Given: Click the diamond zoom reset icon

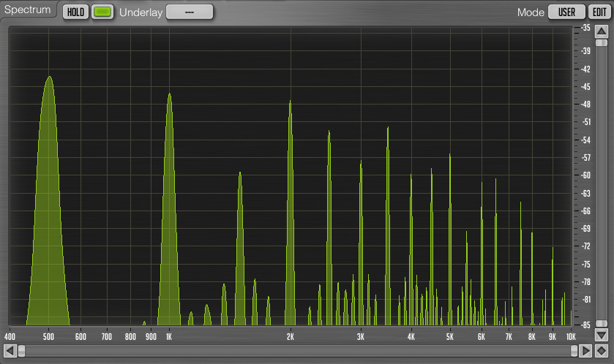Looking at the screenshot, I should [x=601, y=352].
